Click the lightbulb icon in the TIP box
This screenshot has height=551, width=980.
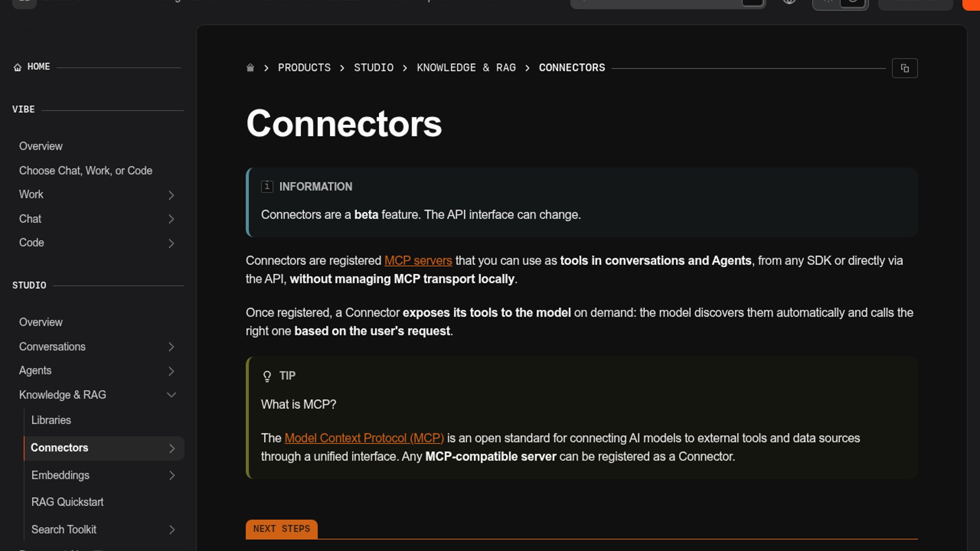[x=267, y=377]
